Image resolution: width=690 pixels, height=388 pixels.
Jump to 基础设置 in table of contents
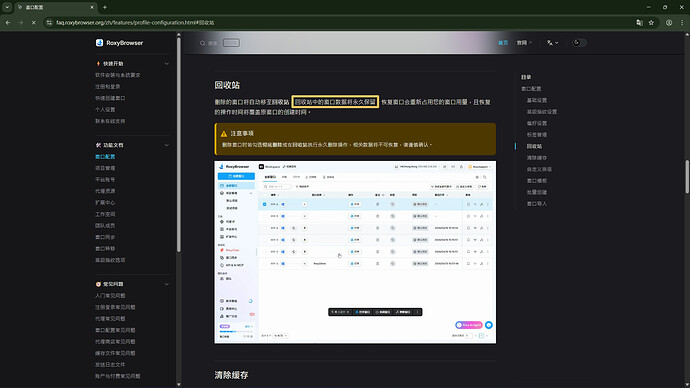coord(537,100)
